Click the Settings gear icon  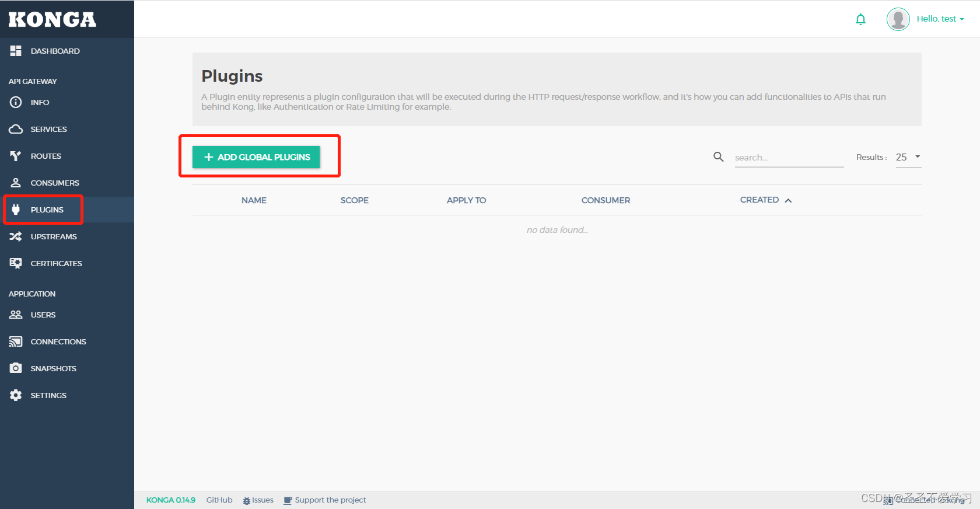(x=16, y=395)
